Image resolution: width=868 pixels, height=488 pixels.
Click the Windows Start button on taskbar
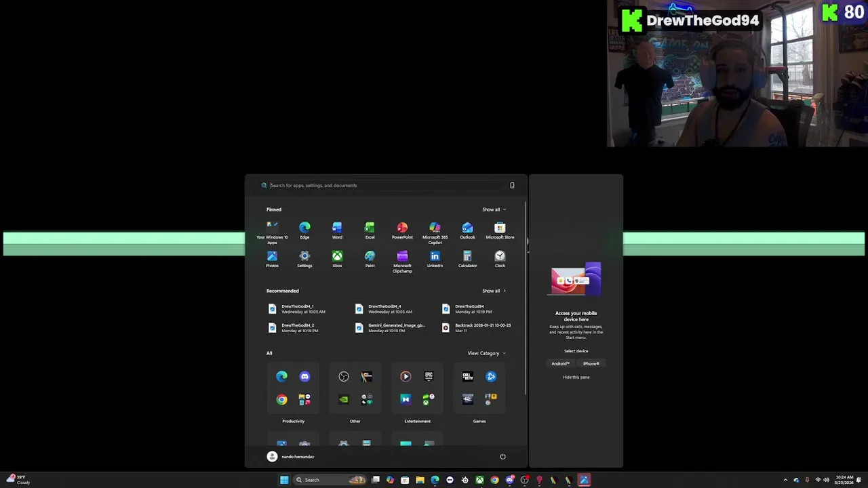coord(284,480)
